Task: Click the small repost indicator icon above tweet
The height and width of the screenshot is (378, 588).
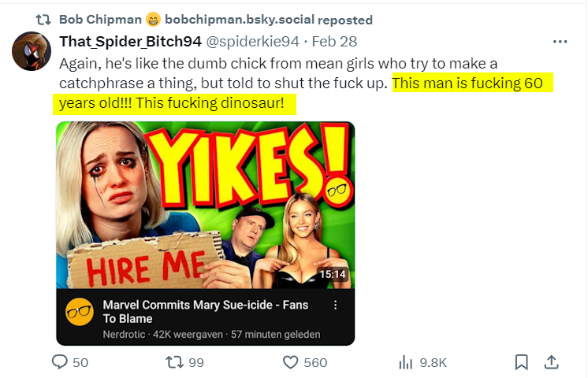Action: [43, 20]
